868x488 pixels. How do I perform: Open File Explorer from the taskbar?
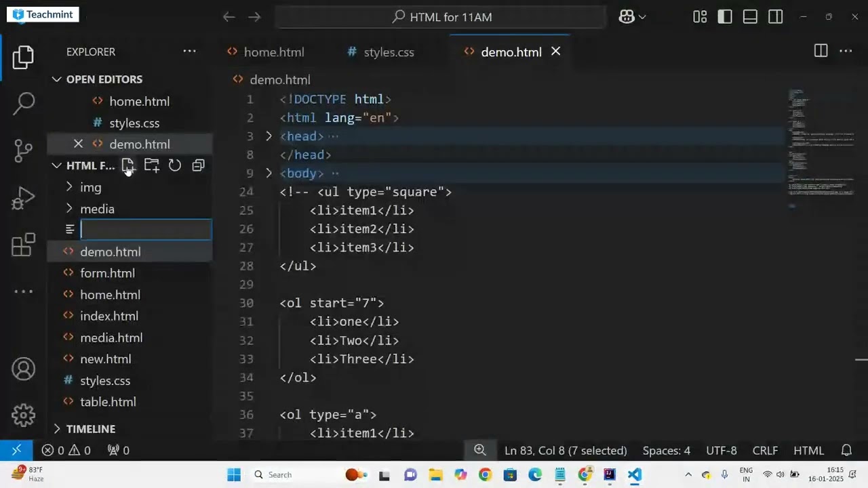pos(435,474)
